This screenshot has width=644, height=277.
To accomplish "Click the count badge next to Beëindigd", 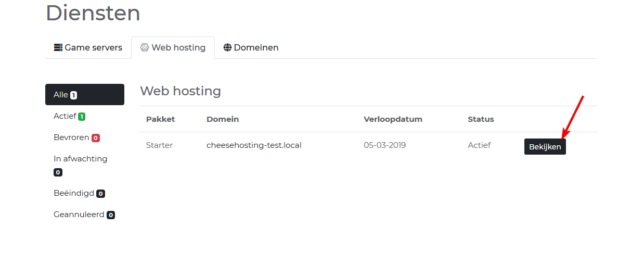I will (x=101, y=194).
